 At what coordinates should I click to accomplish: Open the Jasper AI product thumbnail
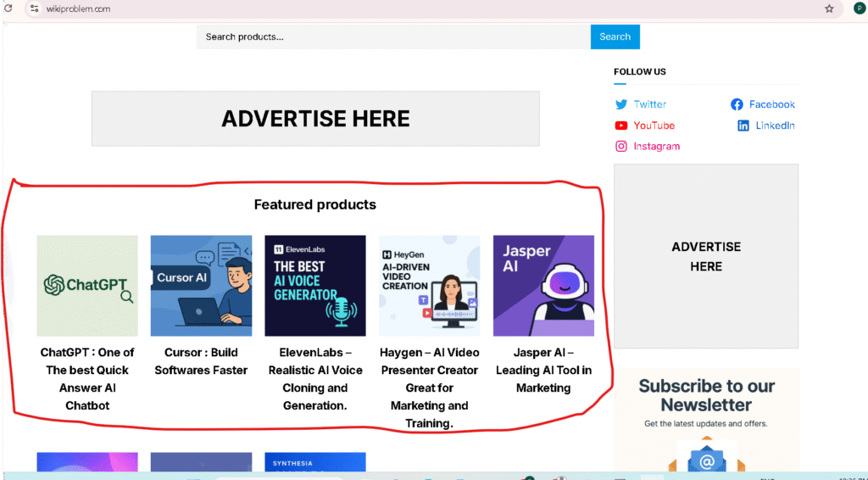(x=543, y=286)
